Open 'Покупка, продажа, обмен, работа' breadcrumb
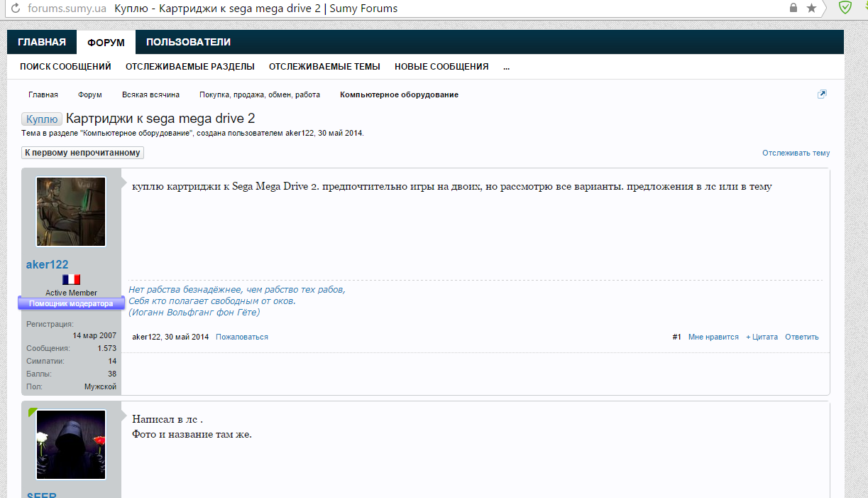 point(259,94)
